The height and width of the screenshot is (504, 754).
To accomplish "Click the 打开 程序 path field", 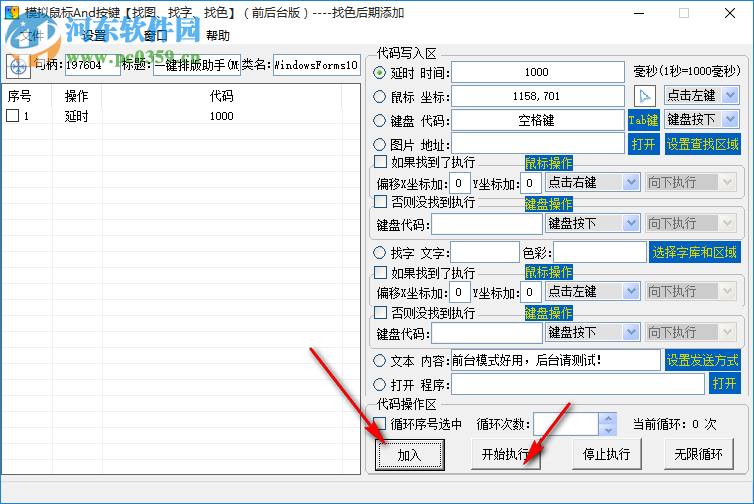I will tap(578, 384).
